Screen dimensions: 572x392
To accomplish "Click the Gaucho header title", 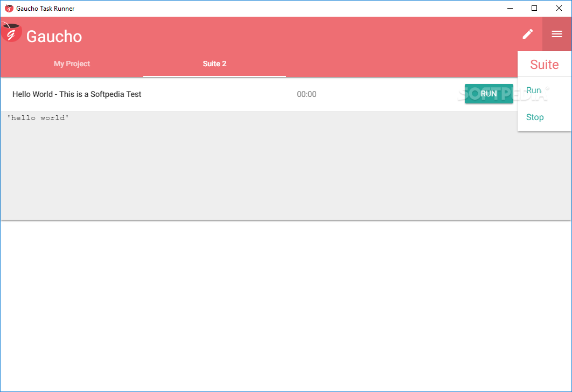I will 54,37.
